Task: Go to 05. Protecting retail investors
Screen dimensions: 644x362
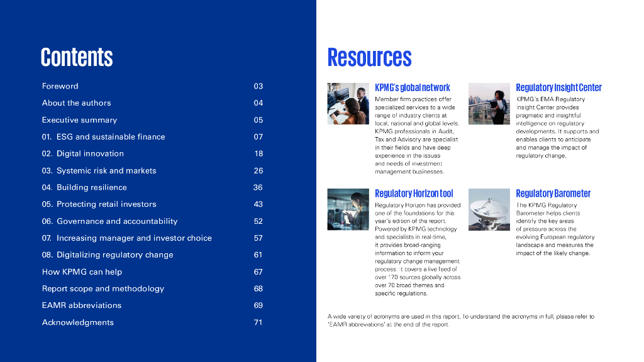Action: click(99, 204)
